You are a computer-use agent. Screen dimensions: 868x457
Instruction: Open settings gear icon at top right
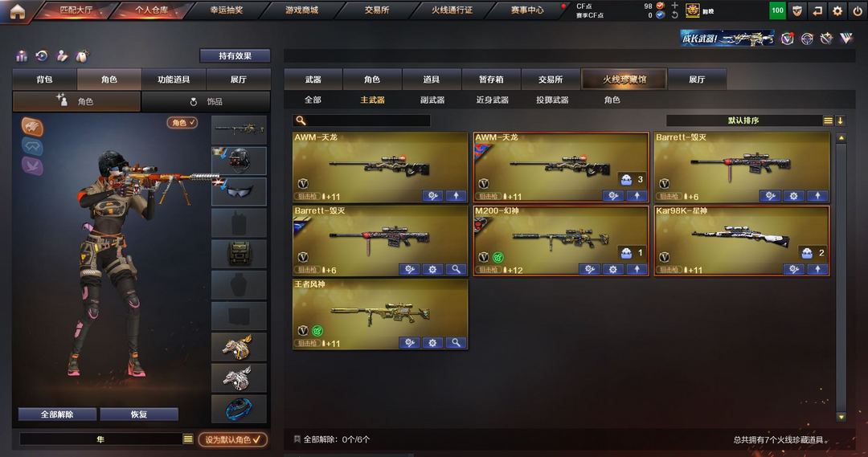[x=837, y=11]
